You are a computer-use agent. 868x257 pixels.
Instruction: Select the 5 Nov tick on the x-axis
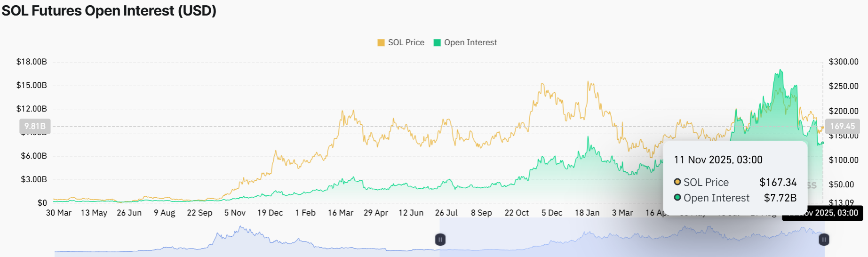235,213
